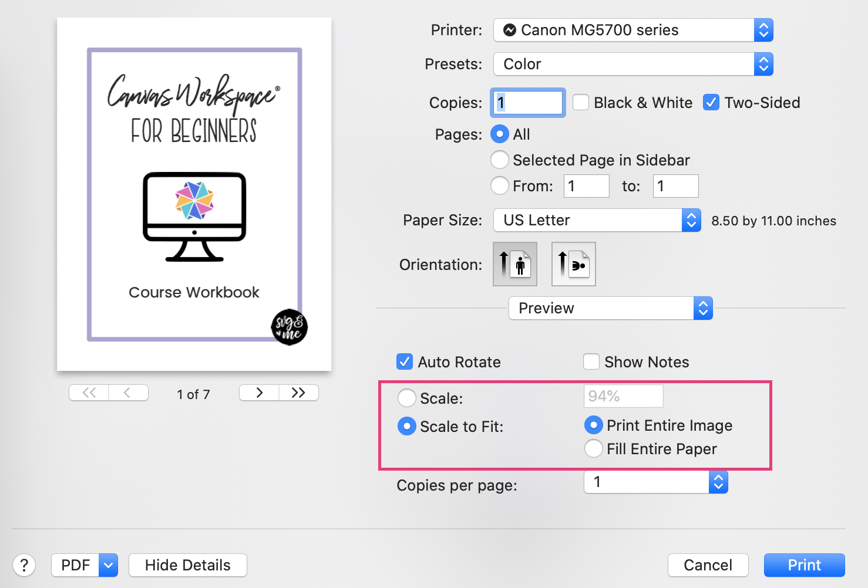Expand the Presets dropdown
The height and width of the screenshot is (588, 868).
tap(633, 64)
